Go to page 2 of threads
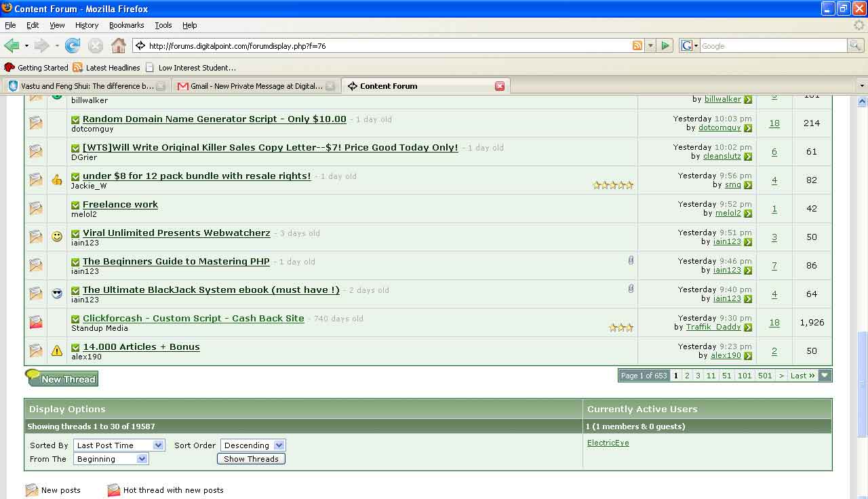This screenshot has width=868, height=499. click(x=687, y=376)
